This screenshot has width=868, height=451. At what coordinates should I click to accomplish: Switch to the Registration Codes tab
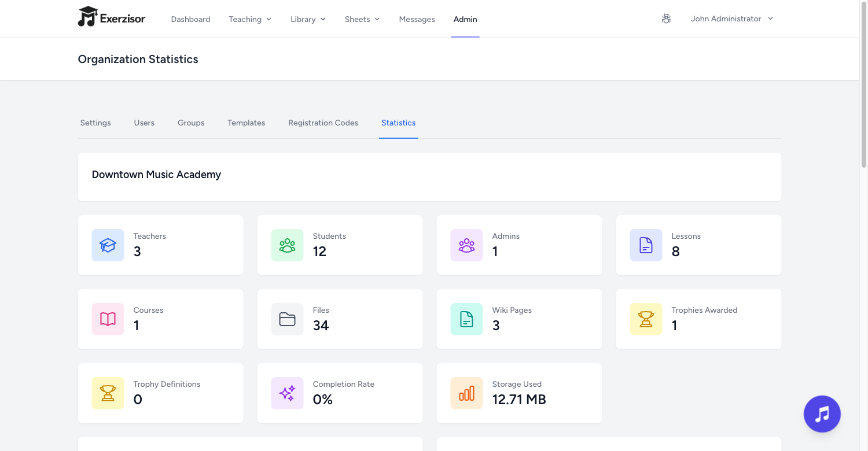click(x=323, y=123)
